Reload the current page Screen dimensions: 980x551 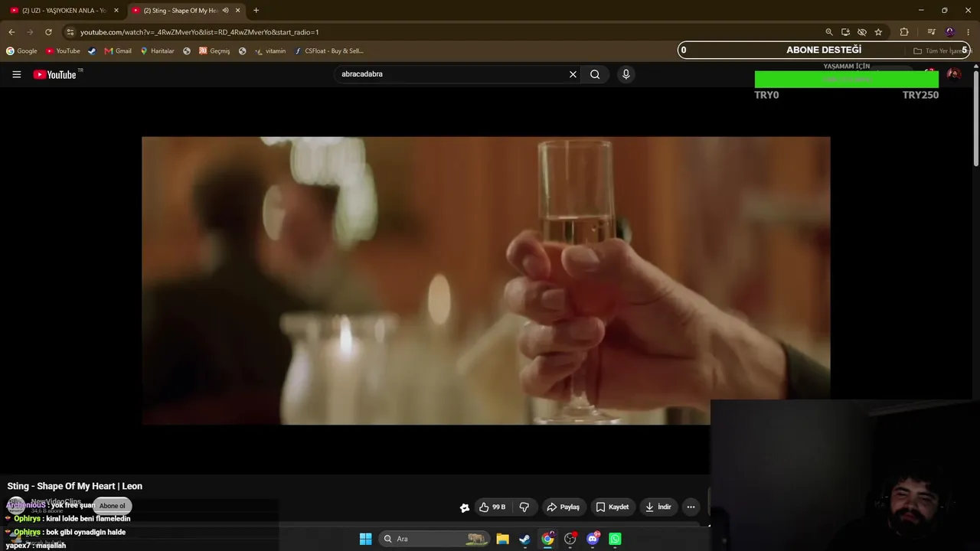pos(48,32)
